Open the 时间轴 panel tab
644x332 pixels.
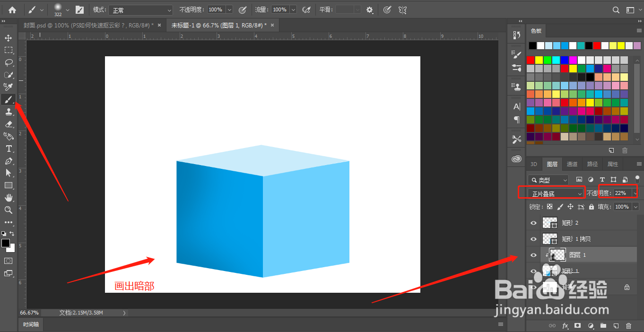coord(31,324)
